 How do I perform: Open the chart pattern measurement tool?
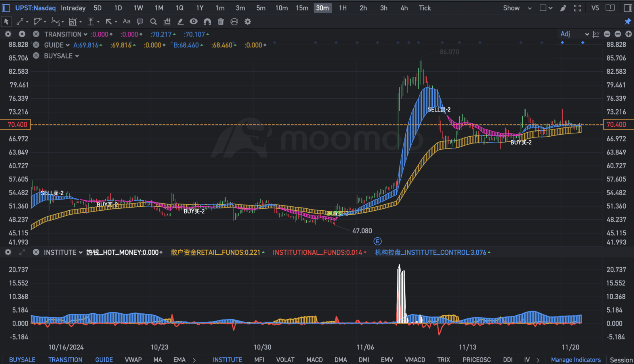pos(73,22)
